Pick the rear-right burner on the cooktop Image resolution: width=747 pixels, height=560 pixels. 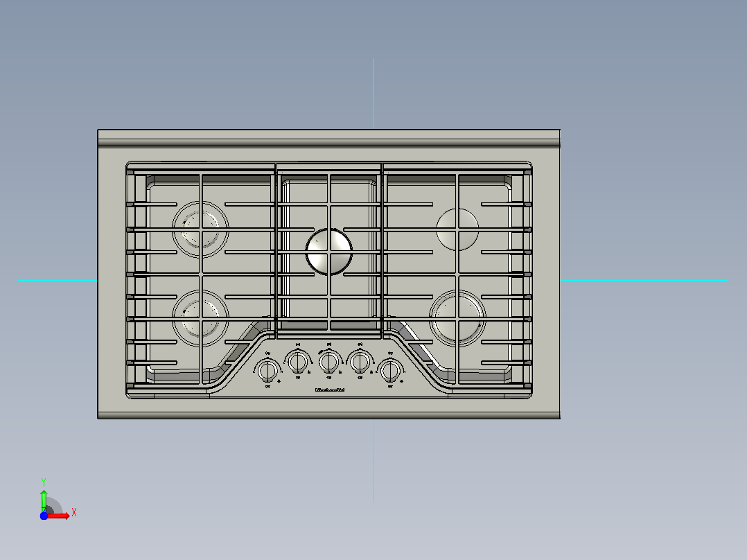[457, 229]
